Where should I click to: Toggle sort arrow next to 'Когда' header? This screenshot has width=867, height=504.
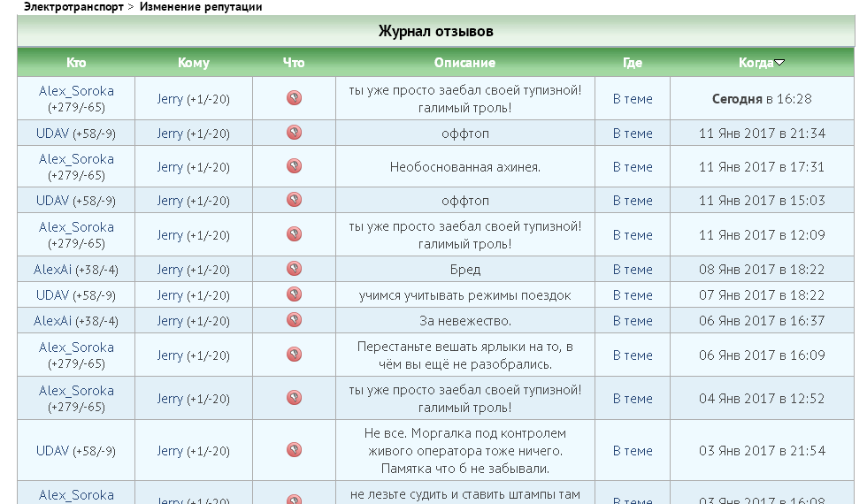pos(779,63)
